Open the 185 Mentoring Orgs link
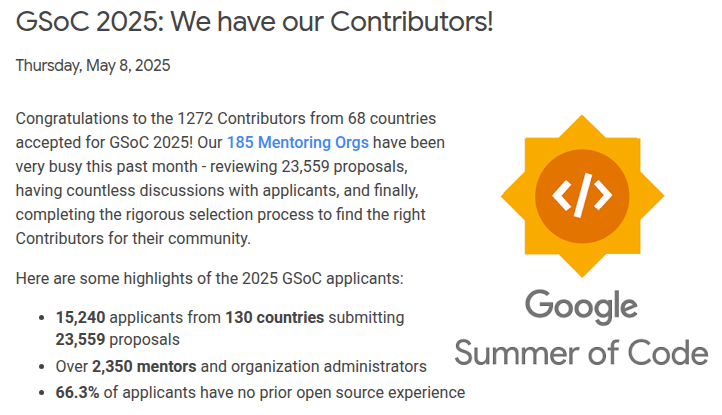722x415 pixels. pyautogui.click(x=297, y=143)
